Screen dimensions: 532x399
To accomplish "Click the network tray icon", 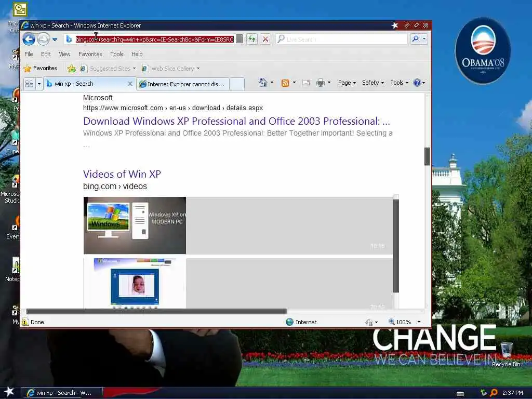I will pos(484,393).
